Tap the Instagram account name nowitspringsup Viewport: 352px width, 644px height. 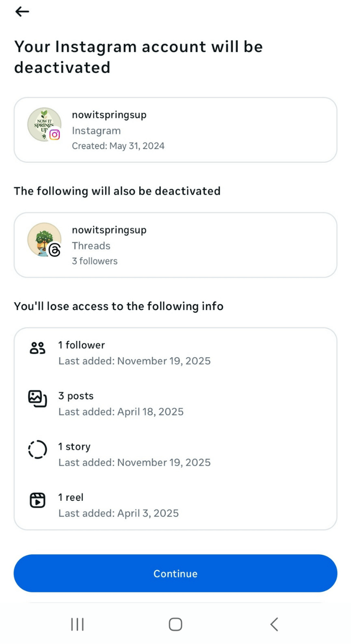(109, 115)
